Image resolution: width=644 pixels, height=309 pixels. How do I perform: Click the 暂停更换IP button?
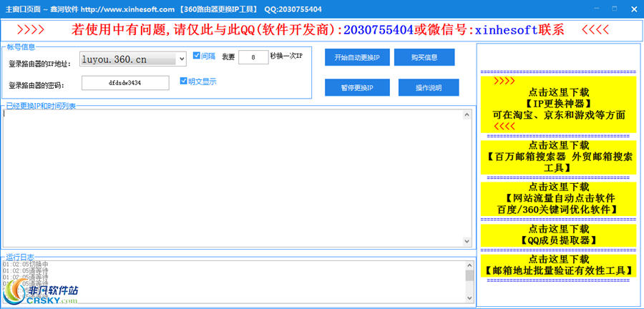(x=357, y=87)
